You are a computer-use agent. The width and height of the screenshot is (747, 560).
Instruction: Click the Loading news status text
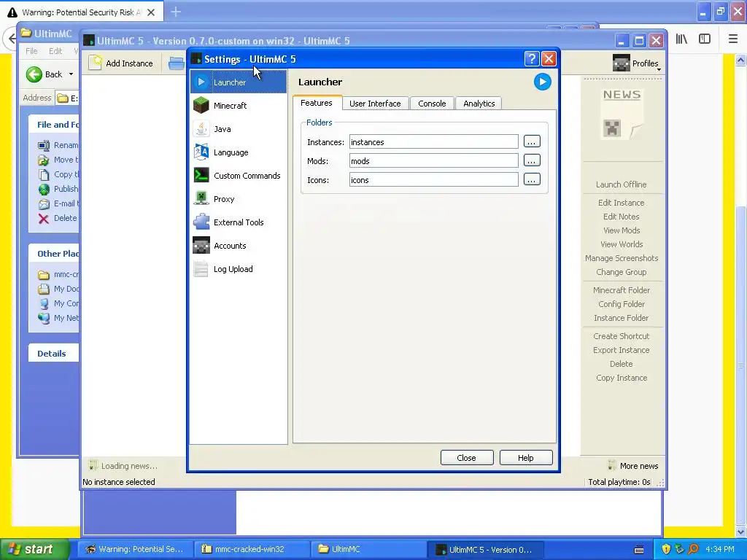(x=129, y=466)
